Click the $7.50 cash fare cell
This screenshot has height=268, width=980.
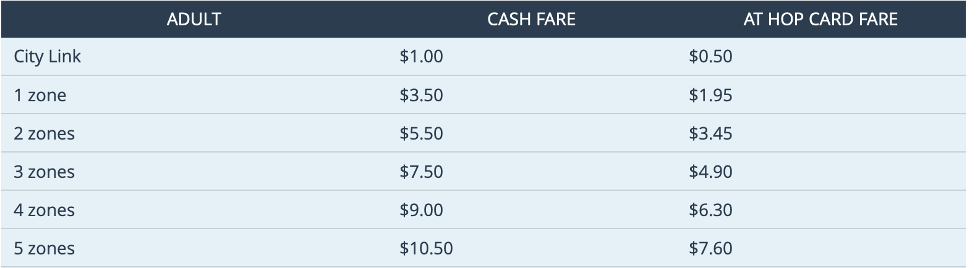421,172
